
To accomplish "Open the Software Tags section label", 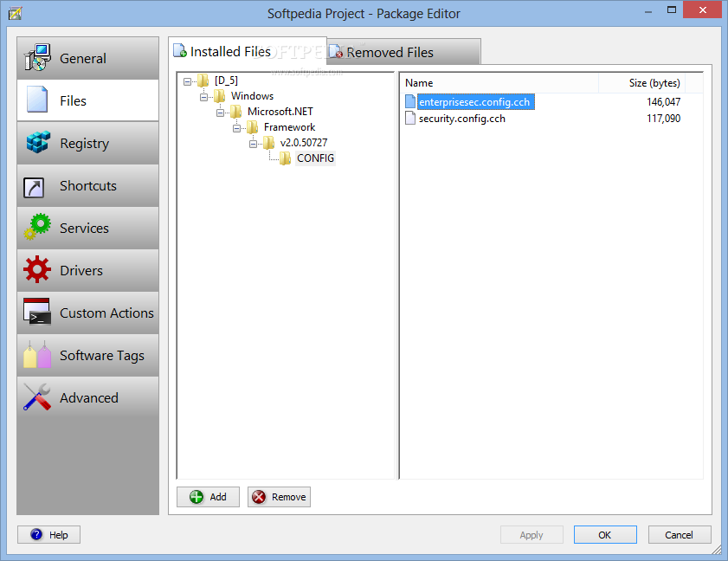I will (102, 356).
